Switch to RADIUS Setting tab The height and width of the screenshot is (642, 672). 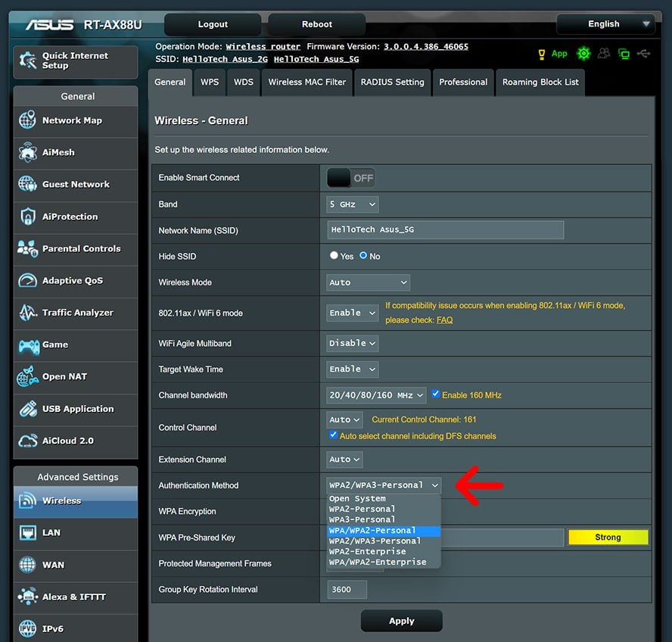(x=392, y=83)
